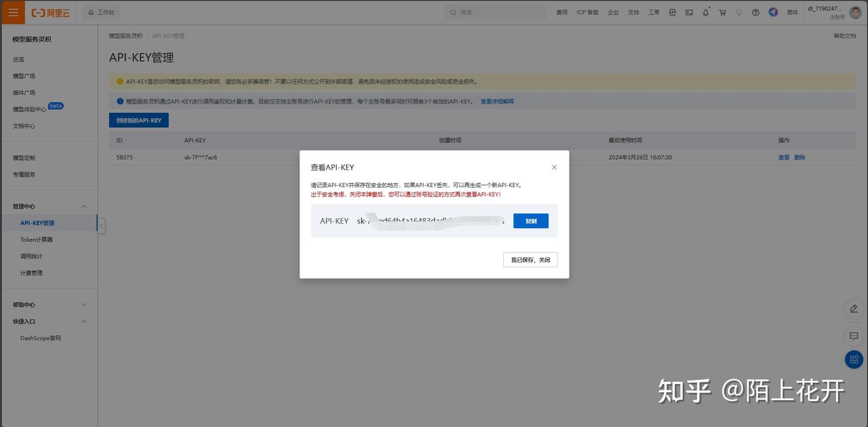
Task: Click the 创建新的API-KEY button
Action: click(x=139, y=120)
